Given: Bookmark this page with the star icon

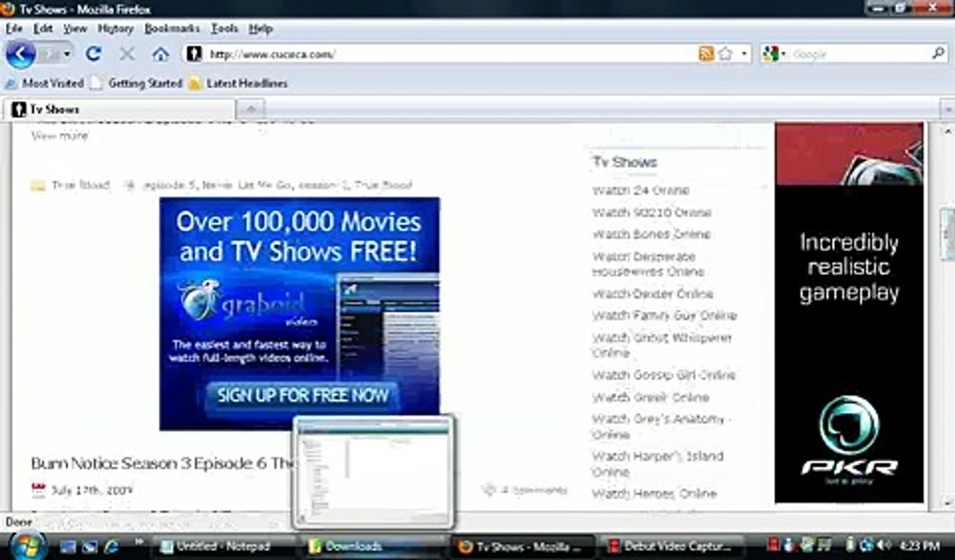Looking at the screenshot, I should tap(726, 54).
